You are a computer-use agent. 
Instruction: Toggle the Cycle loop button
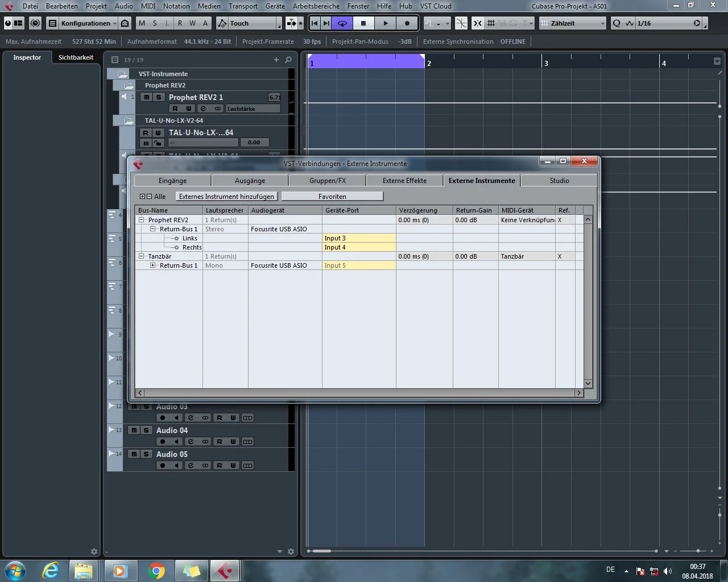click(342, 23)
